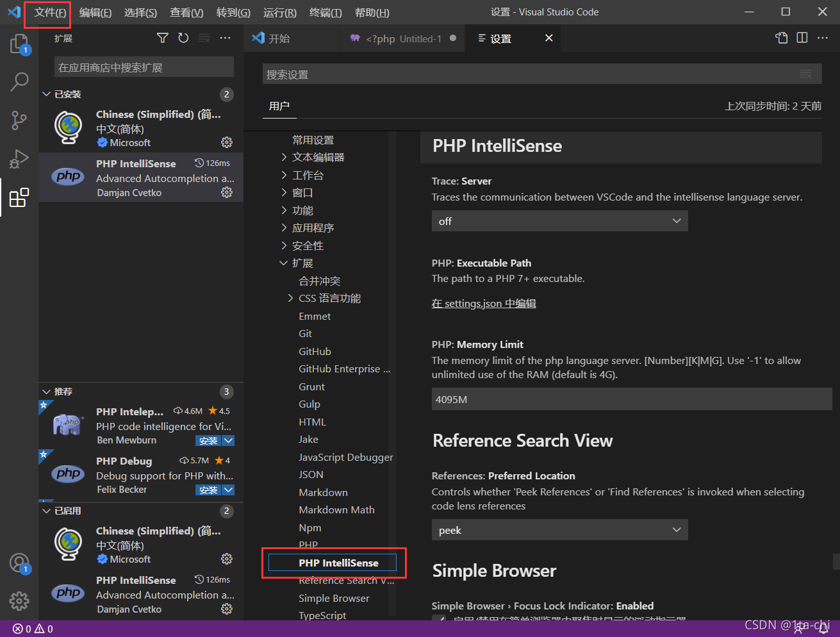The image size is (840, 637).
Task: Refresh the extensions list
Action: (183, 38)
